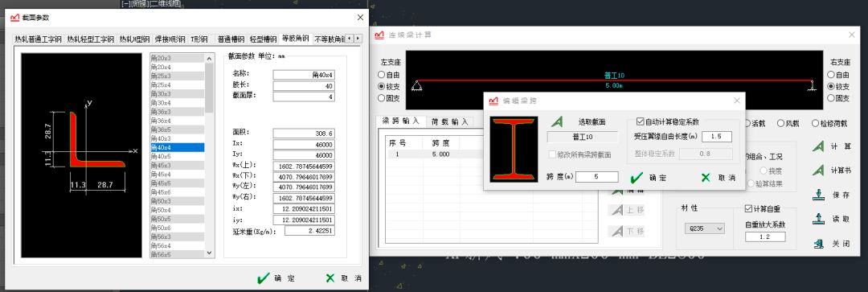Click 读取 (load) in the beam window
Viewport: 868px width, 292px height.
pos(832,219)
